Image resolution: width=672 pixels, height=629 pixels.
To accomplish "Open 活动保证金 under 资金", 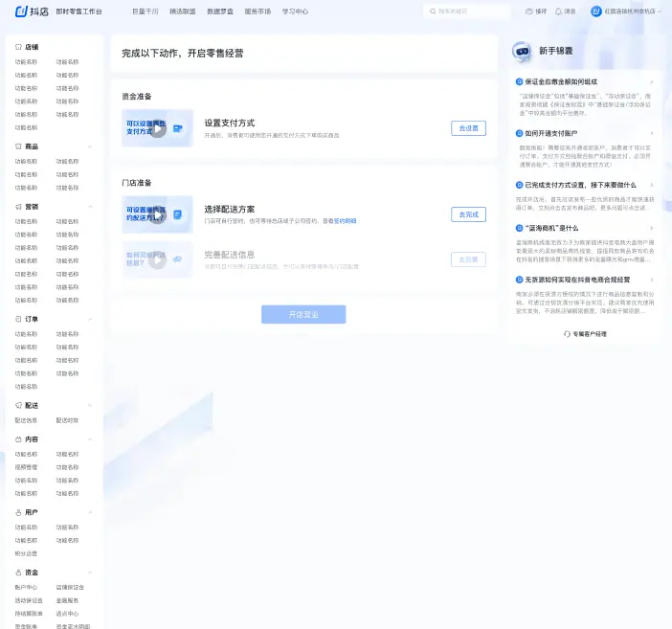I will [29, 600].
